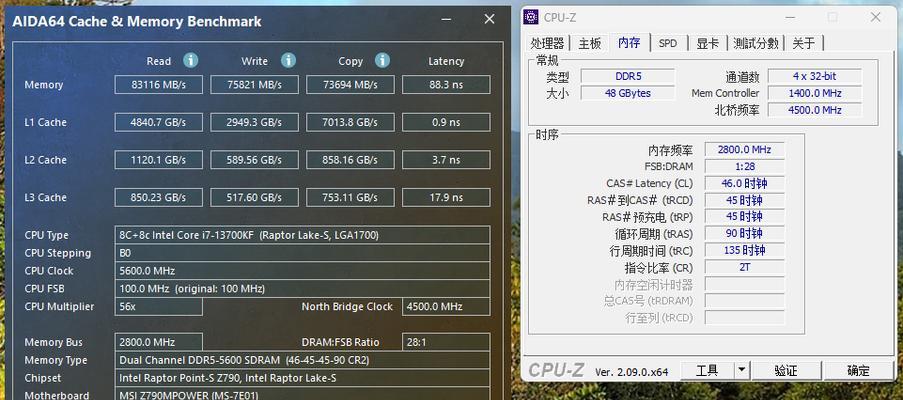Click the CPU-Z title bar app icon

coord(531,17)
